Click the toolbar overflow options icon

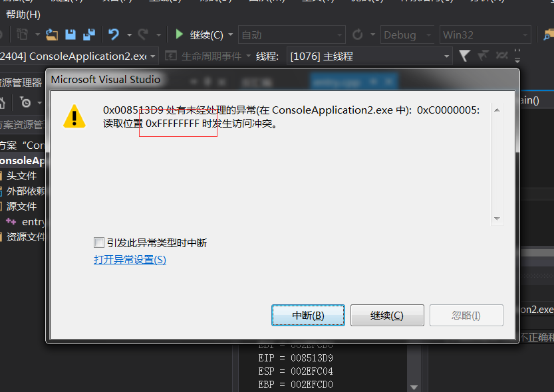(517, 56)
